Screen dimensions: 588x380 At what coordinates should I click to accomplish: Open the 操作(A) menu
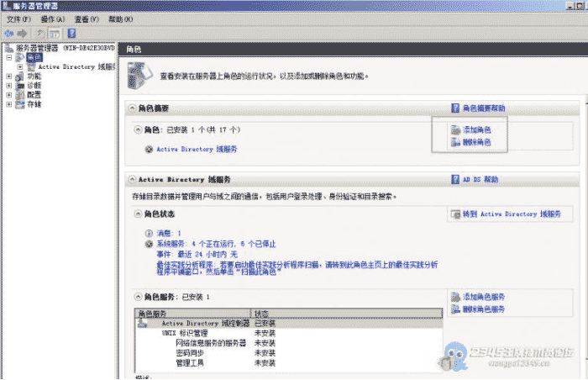point(52,18)
